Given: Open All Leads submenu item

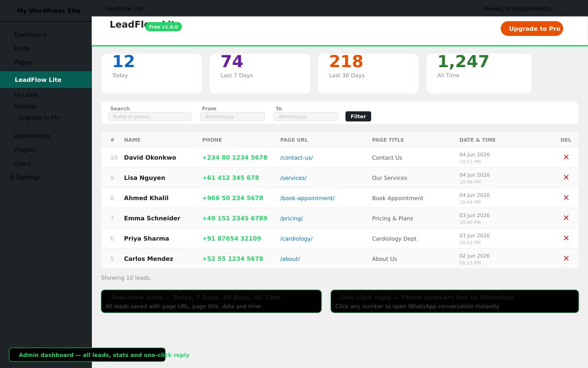Looking at the screenshot, I should (26, 95).
